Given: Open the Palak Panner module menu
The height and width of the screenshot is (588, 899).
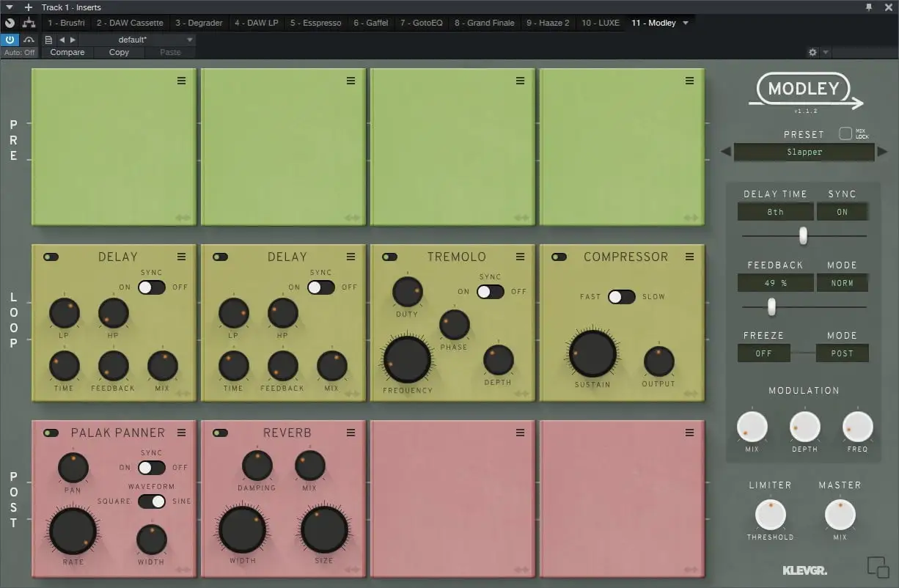Looking at the screenshot, I should [181, 433].
